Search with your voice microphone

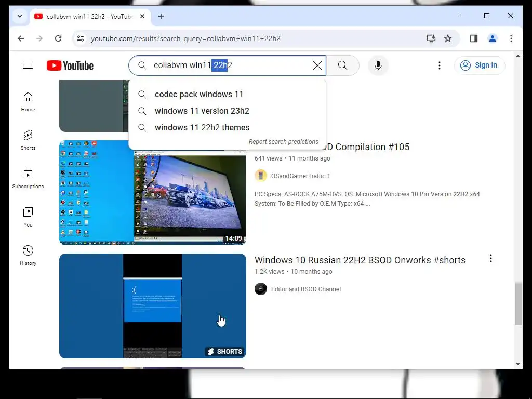point(378,65)
